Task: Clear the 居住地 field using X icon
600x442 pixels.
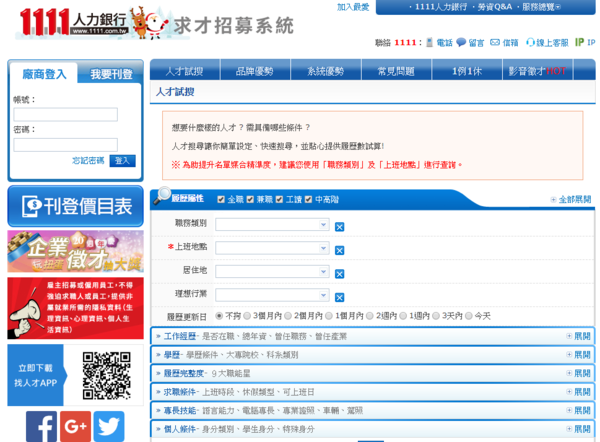Action: tap(340, 274)
